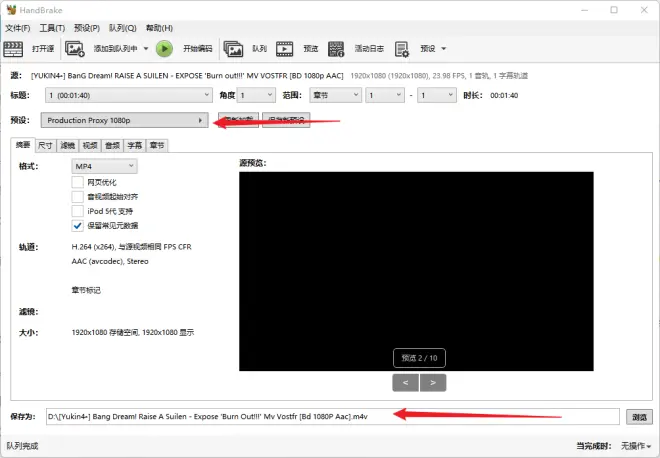The height and width of the screenshot is (458, 660).
Task: Open the 标题 title dropdown
Action: pyautogui.click(x=128, y=95)
